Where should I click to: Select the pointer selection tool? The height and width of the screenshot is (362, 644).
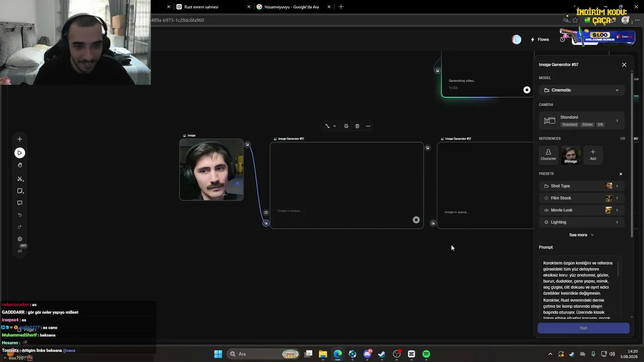pyautogui.click(x=20, y=153)
